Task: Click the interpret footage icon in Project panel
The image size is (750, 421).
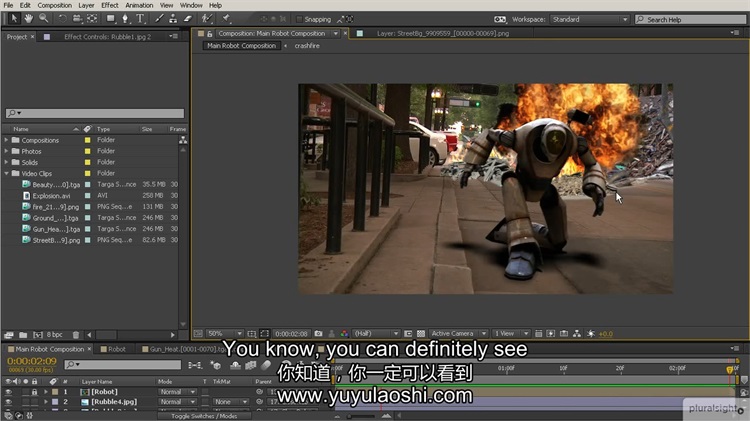Action: tap(9, 335)
